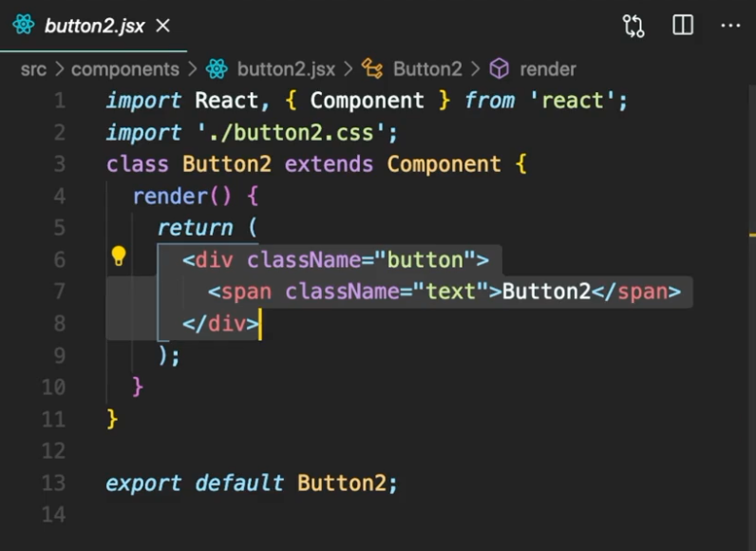Open the button2.jsx breadcrumb
The height and width of the screenshot is (551, 756).
click(286, 69)
